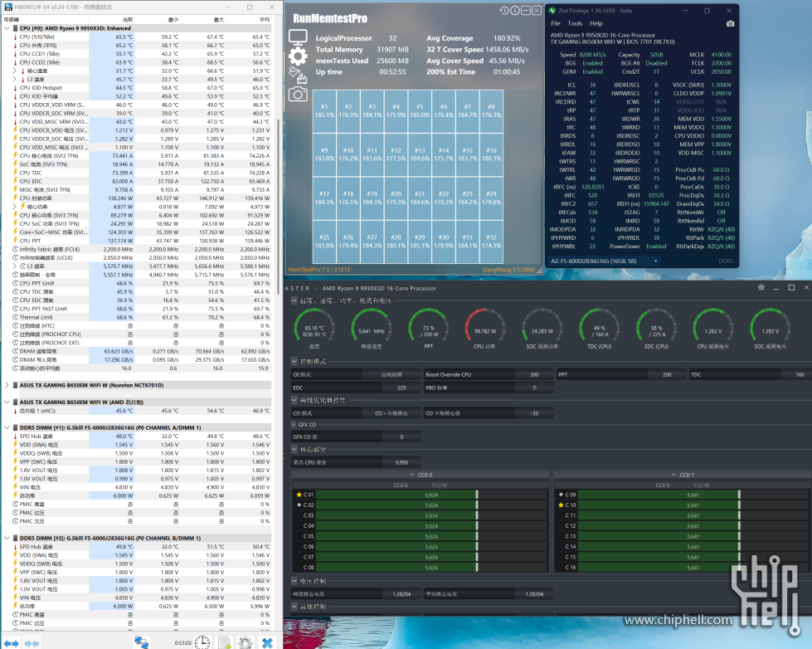Viewport: 812px width, 649px height.
Task: Click the dot marker beside core C 09
Action: tap(561, 495)
